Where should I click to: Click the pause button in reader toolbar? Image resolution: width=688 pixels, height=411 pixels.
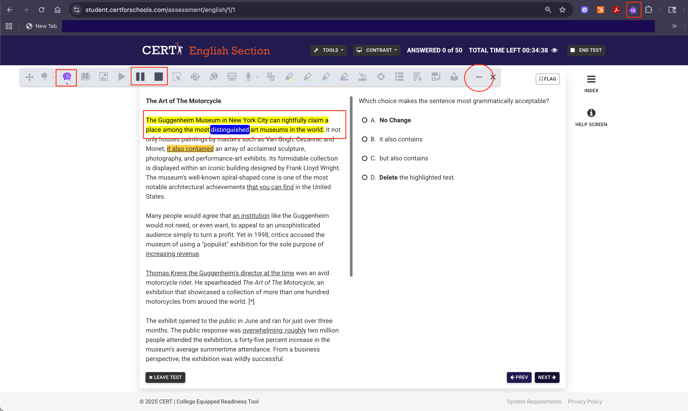click(140, 77)
